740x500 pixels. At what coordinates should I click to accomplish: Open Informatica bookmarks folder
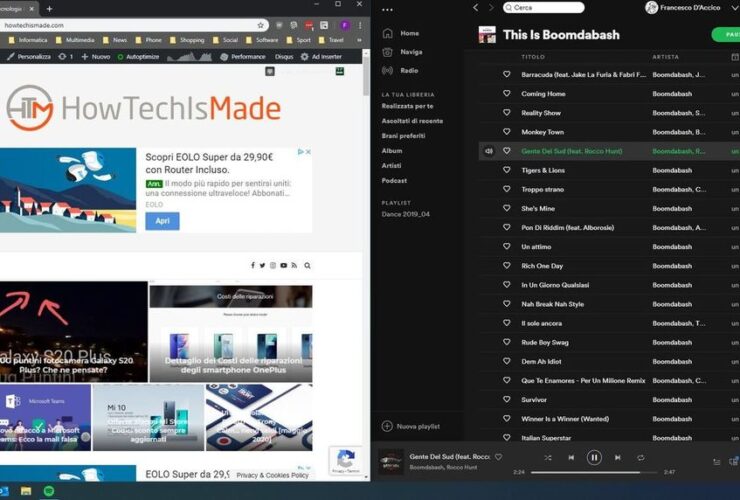[27, 40]
